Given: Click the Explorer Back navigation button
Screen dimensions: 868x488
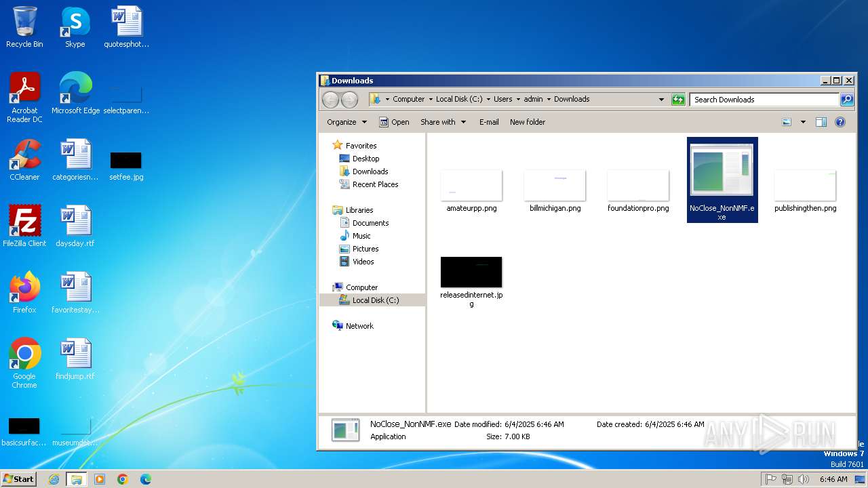Looking at the screenshot, I should pos(330,100).
